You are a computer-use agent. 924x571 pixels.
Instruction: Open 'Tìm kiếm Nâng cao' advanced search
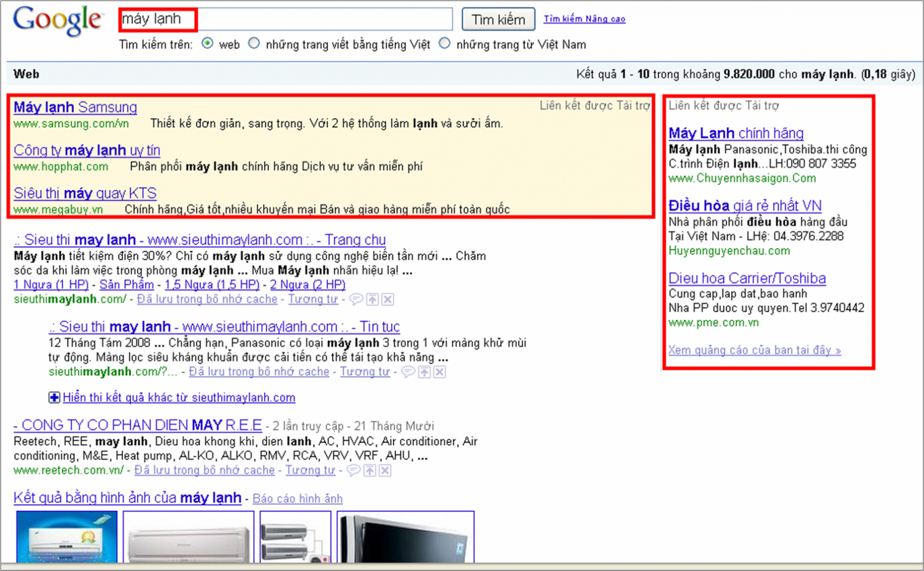point(584,19)
